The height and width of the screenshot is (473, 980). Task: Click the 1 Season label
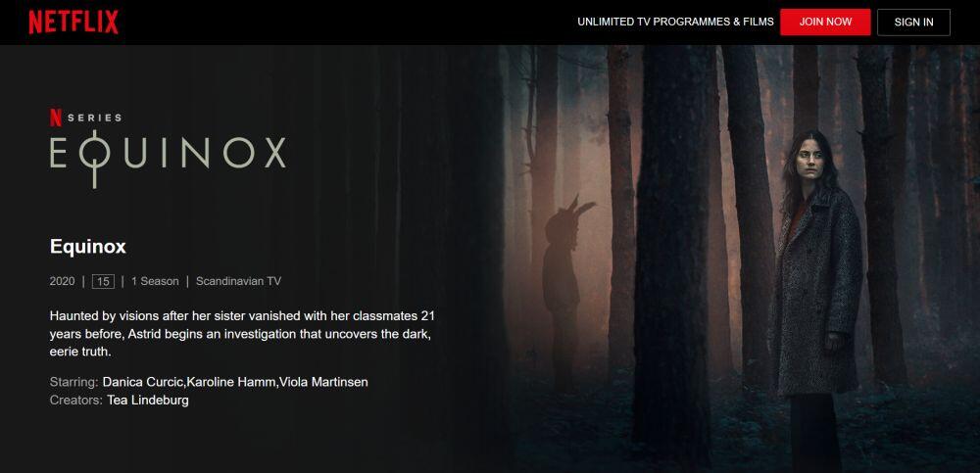point(155,281)
